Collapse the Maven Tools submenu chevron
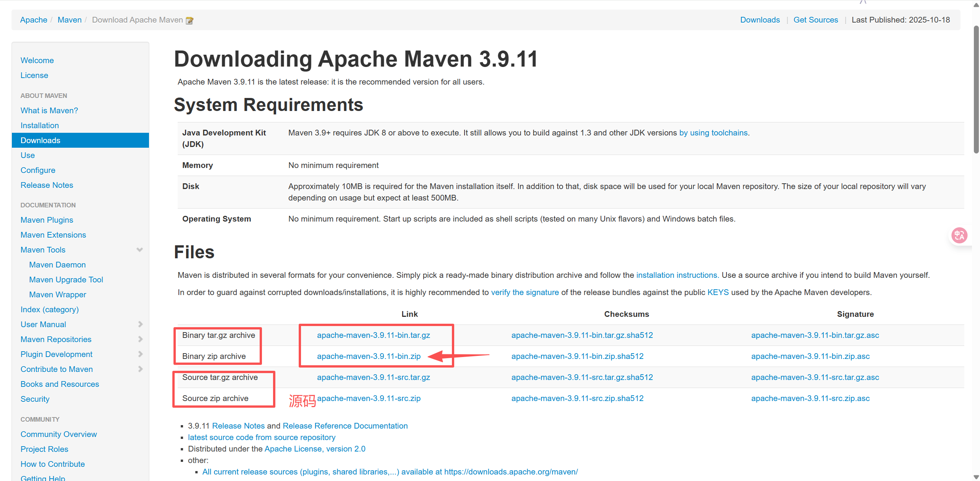The image size is (980, 481). pos(140,250)
